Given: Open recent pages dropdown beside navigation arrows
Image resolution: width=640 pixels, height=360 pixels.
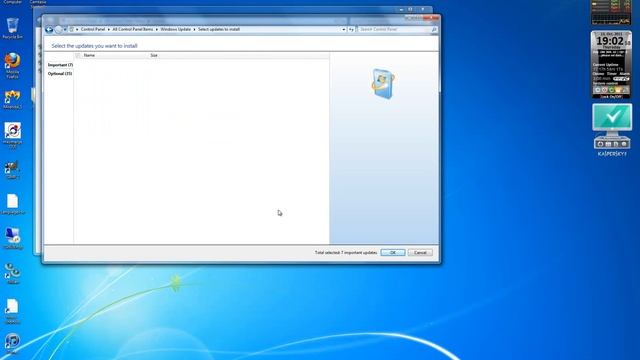Looking at the screenshot, I should pos(65,29).
